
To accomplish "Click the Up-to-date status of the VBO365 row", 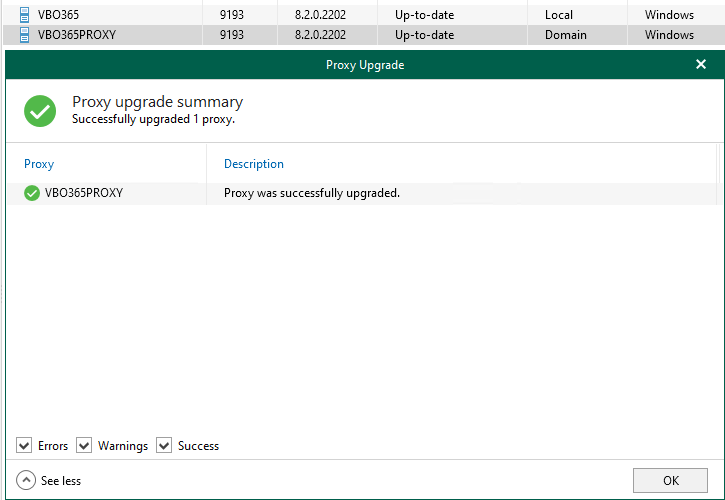I will tap(424, 15).
